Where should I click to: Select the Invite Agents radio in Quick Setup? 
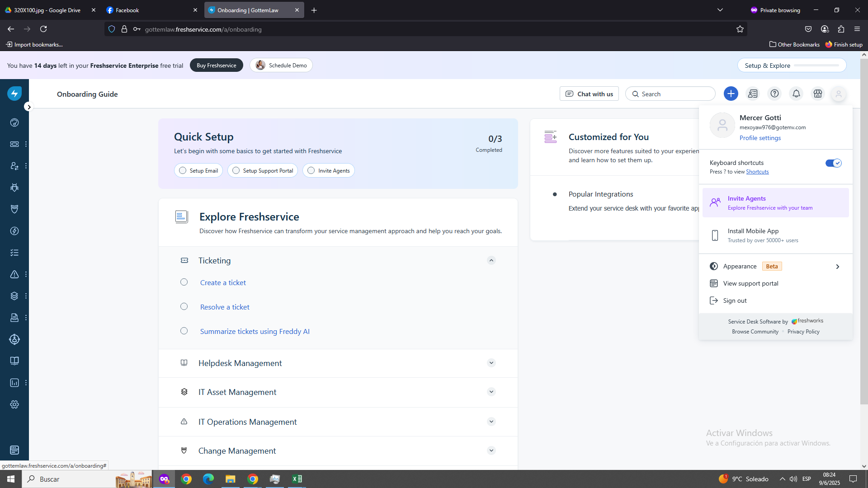pos(311,170)
